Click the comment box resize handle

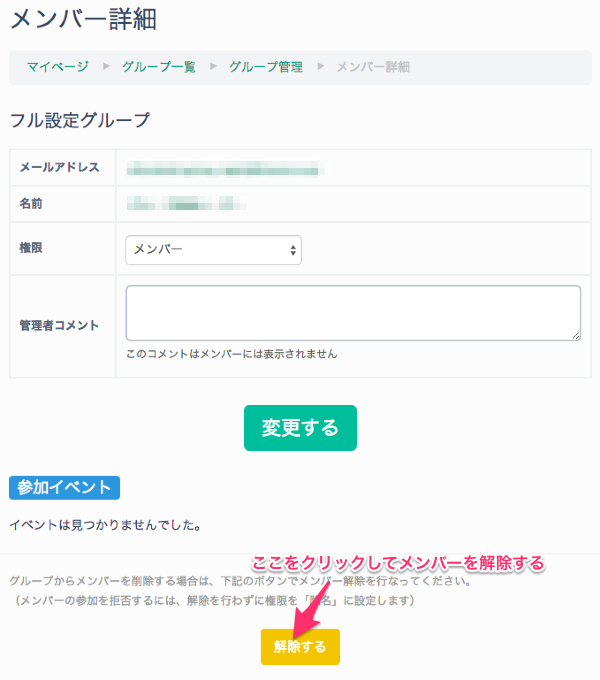(575, 335)
